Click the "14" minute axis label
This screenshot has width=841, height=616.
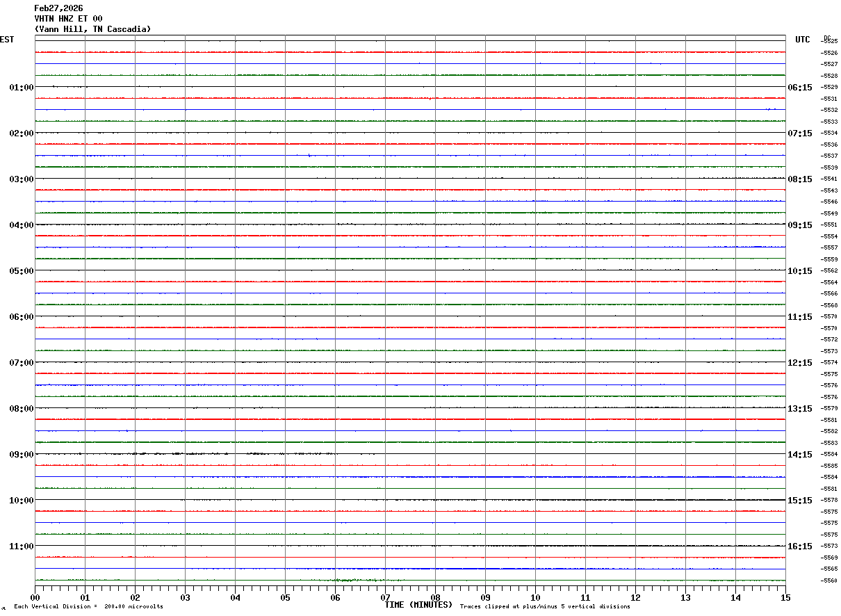pos(735,597)
